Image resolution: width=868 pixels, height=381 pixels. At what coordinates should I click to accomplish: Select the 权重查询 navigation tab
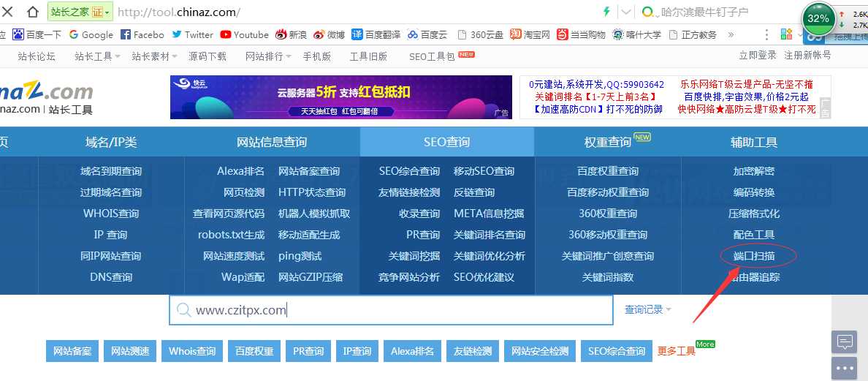tap(608, 142)
